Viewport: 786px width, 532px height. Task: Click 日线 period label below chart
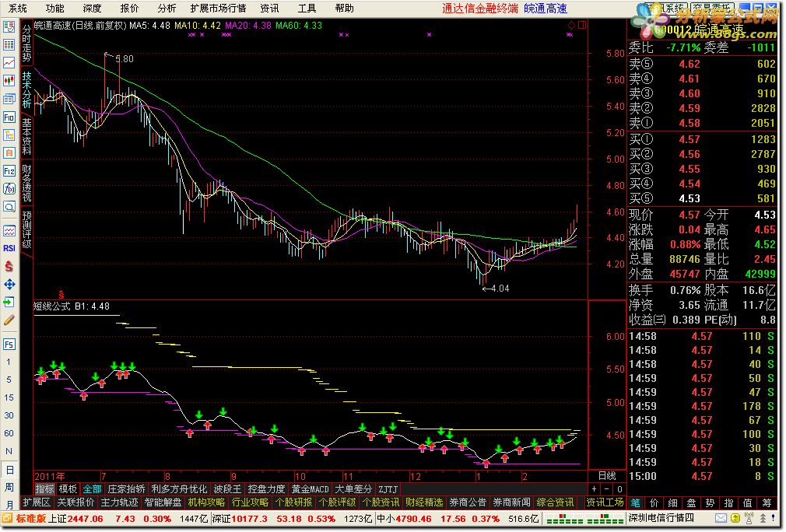point(607,476)
